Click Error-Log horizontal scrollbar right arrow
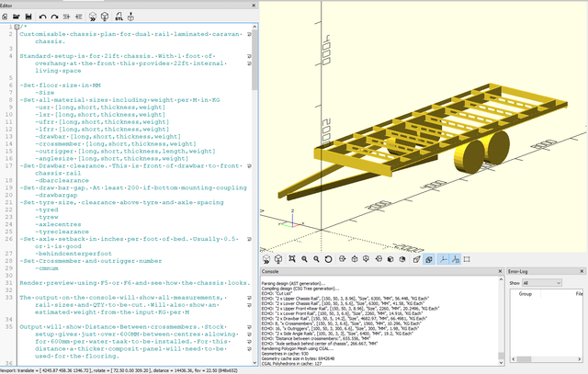The height and width of the screenshot is (374, 588). tap(580, 359)
